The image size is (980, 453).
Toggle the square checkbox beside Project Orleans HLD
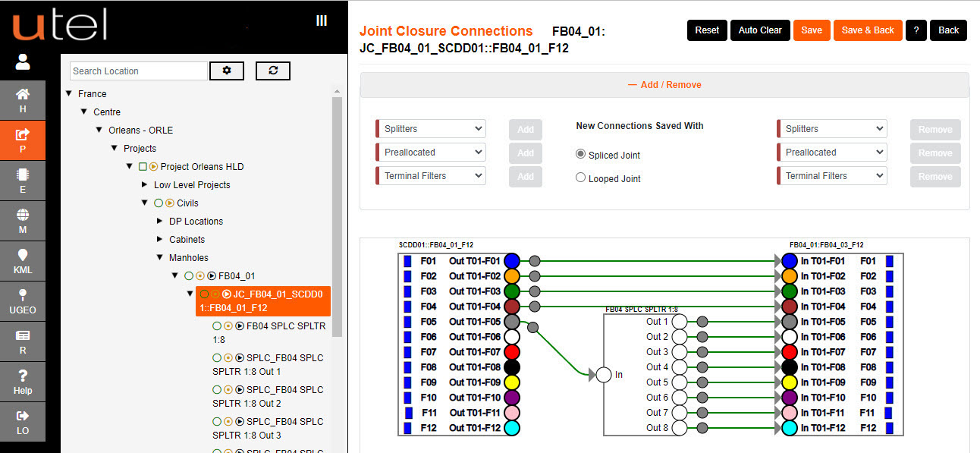pyautogui.click(x=142, y=166)
